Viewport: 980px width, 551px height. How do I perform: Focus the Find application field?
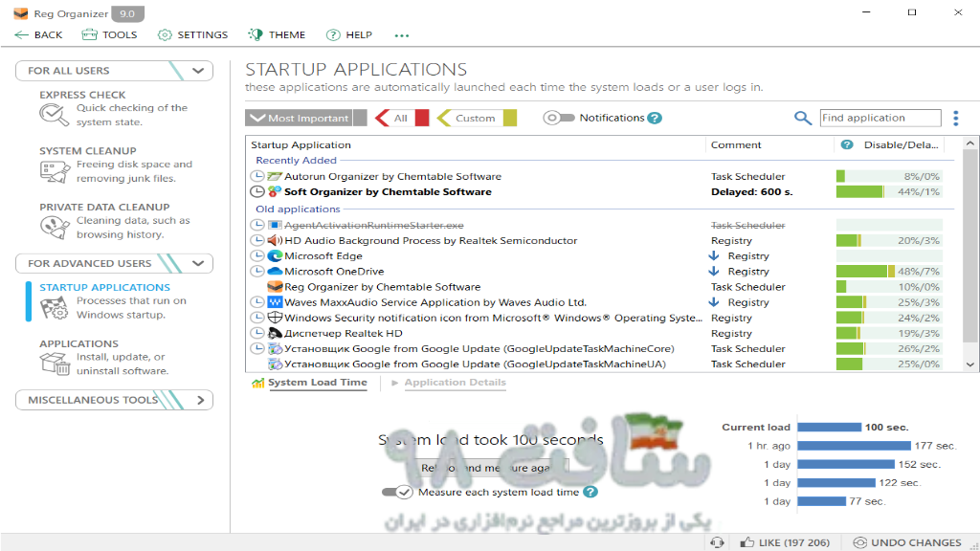click(880, 118)
